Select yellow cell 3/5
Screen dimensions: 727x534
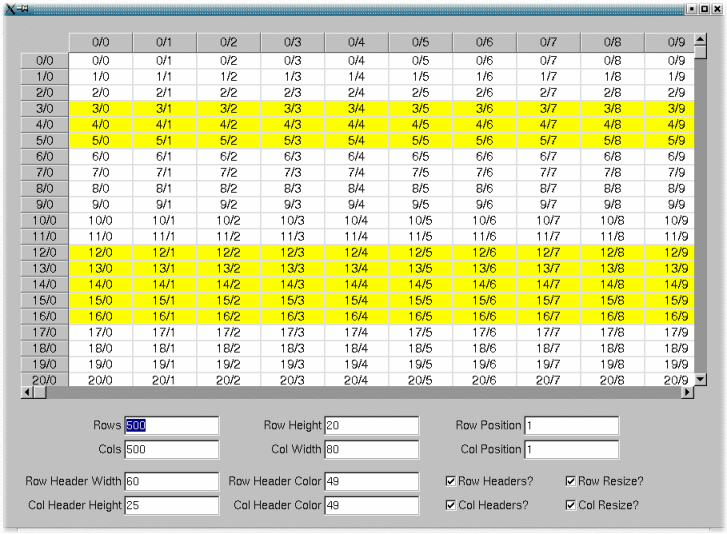click(420, 108)
